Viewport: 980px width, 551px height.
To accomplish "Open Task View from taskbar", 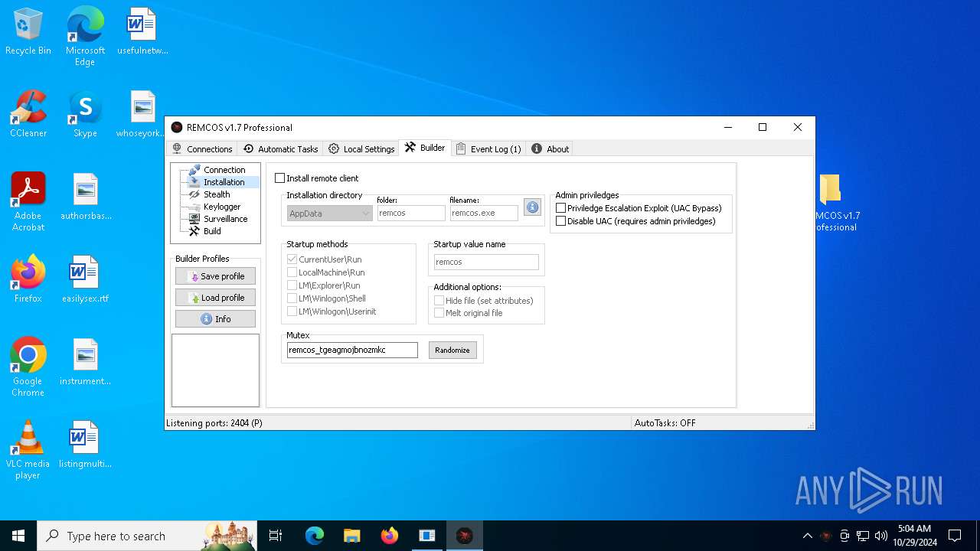I will (x=276, y=536).
